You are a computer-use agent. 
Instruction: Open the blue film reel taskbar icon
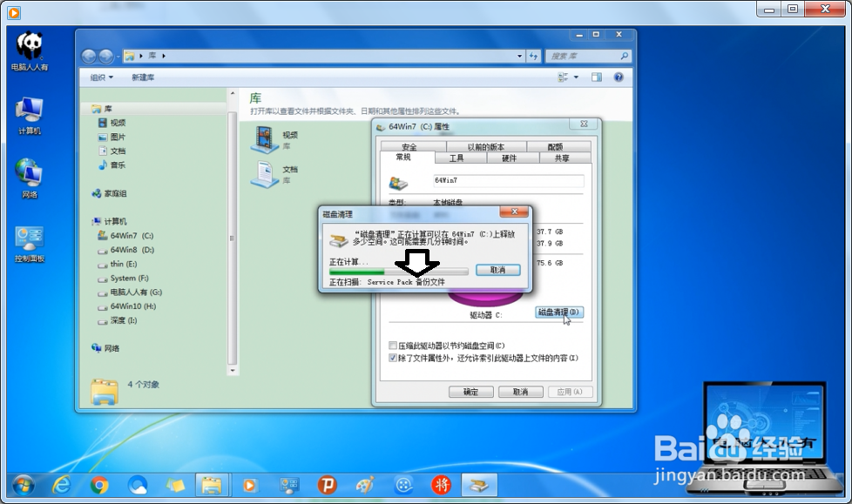click(x=403, y=485)
